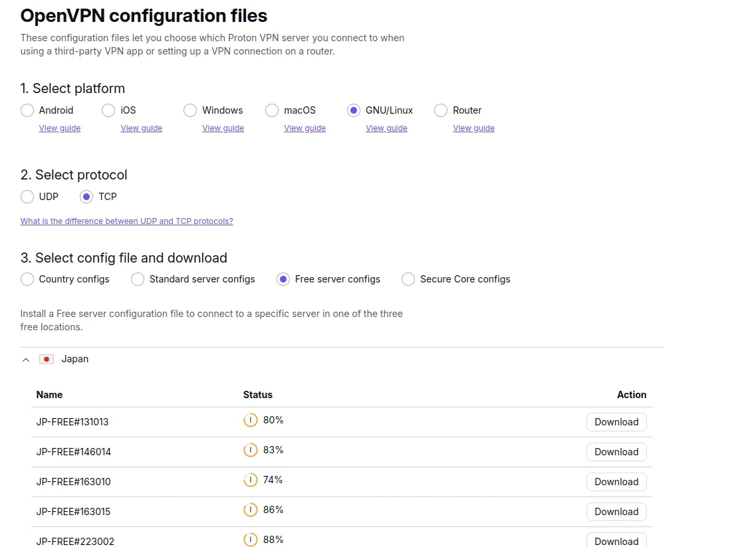This screenshot has height=549, width=756.
Task: Click the 88% load value
Action: tap(273, 540)
